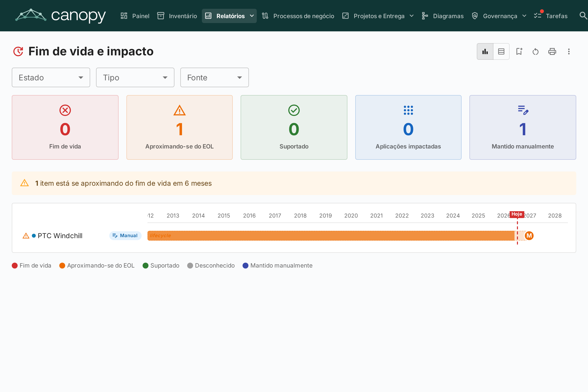Toggle the Fim de vida legend item
Viewport: 588px width, 392px height.
click(x=32, y=266)
